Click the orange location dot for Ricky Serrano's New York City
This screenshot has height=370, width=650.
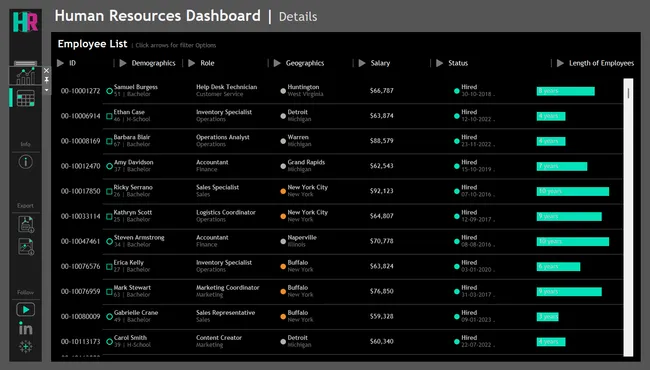[x=283, y=191]
